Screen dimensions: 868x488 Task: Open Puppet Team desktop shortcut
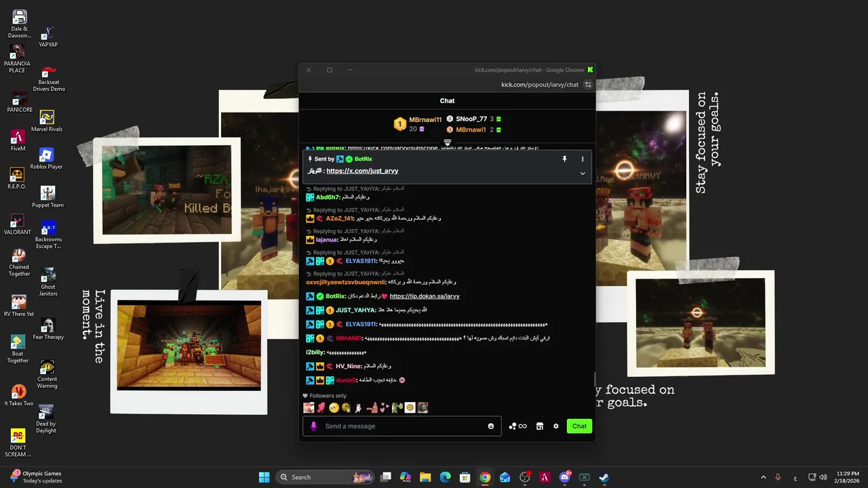[47, 197]
